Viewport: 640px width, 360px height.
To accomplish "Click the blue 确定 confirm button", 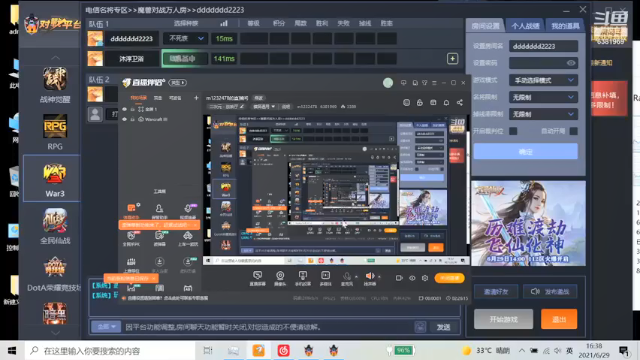I will [525, 151].
